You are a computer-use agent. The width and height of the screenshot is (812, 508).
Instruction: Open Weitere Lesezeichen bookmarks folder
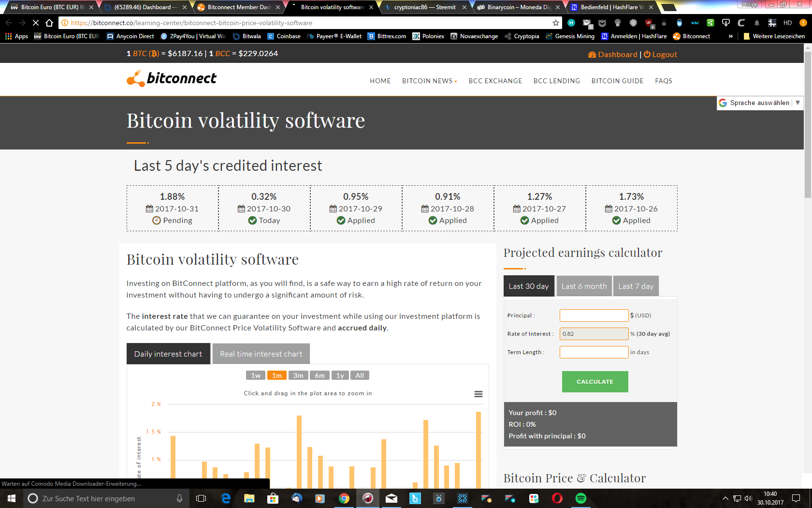click(x=774, y=36)
